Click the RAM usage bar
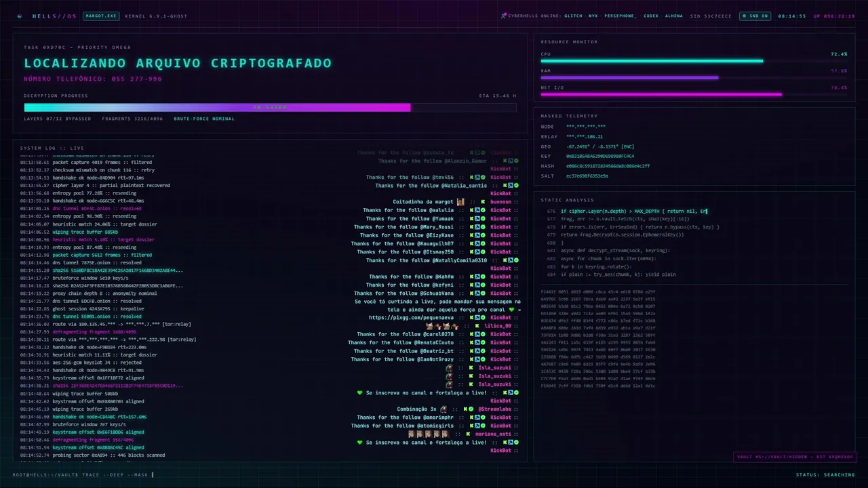The width and height of the screenshot is (868, 488). [694, 78]
